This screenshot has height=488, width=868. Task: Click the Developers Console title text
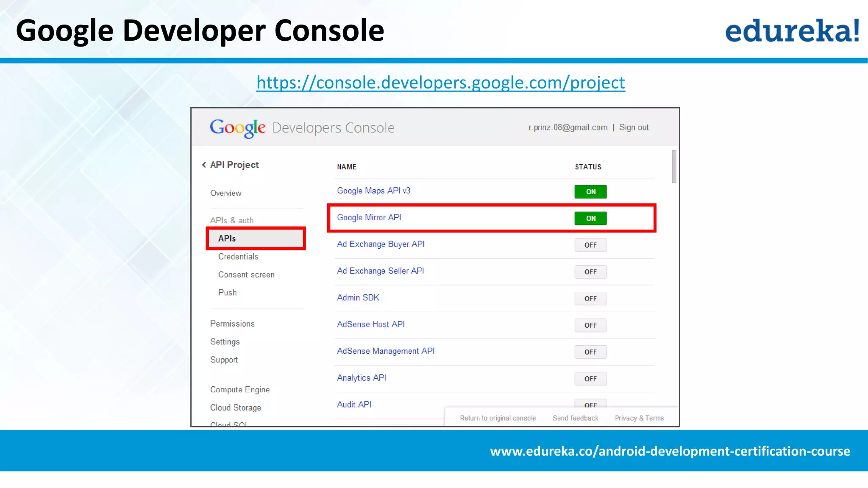(333, 128)
